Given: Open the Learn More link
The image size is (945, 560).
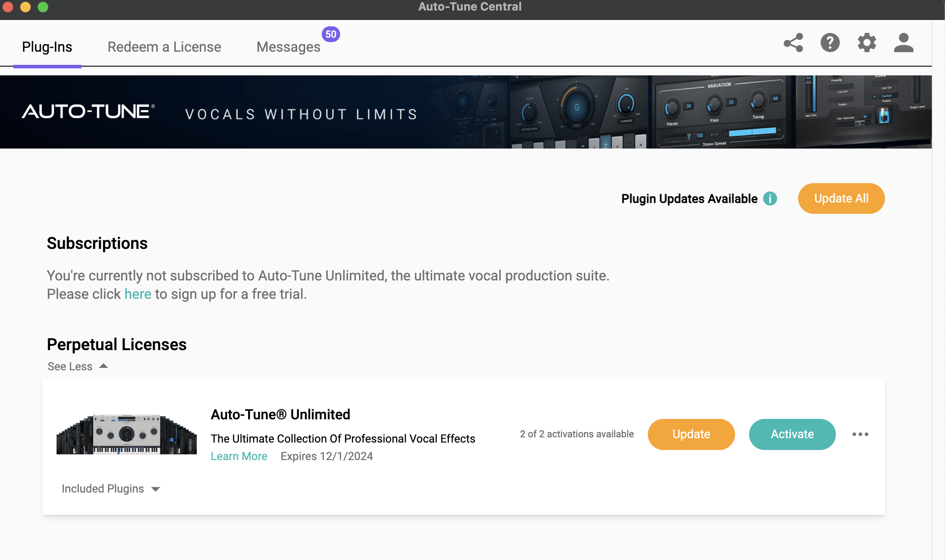Looking at the screenshot, I should [239, 456].
